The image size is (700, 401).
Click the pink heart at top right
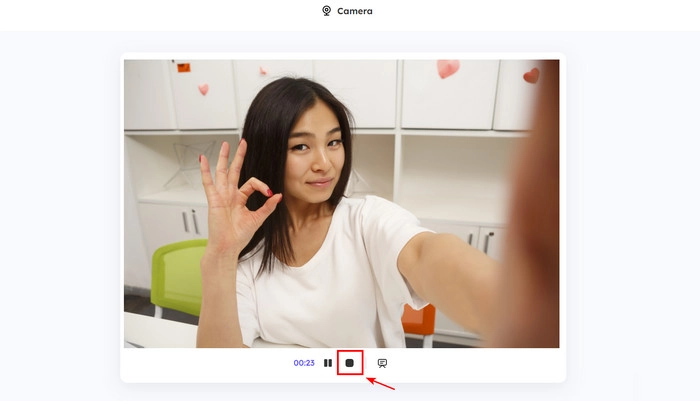[448, 68]
